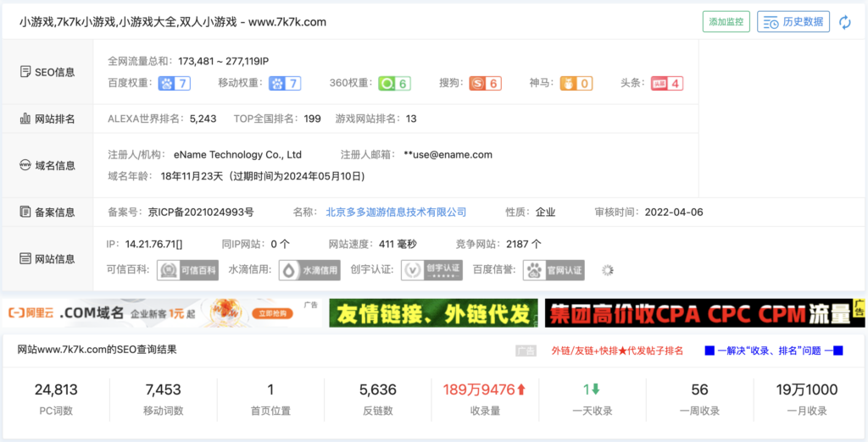Open the 友情链接、外链代发 green banner
868x442 pixels.
click(x=433, y=313)
